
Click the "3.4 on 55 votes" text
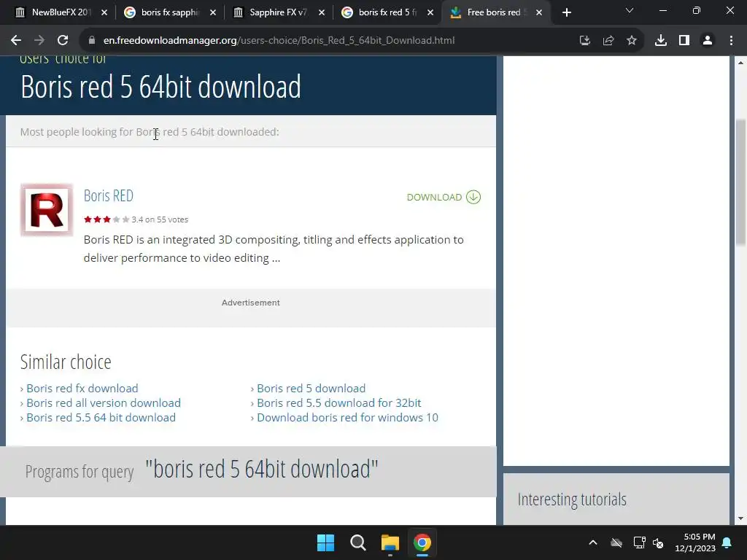[160, 219]
